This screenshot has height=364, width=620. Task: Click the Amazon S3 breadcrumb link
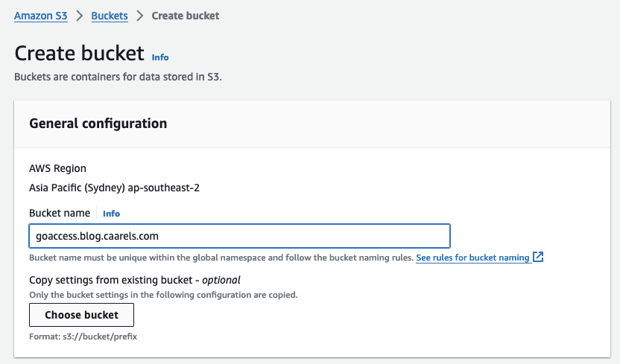pyautogui.click(x=41, y=16)
